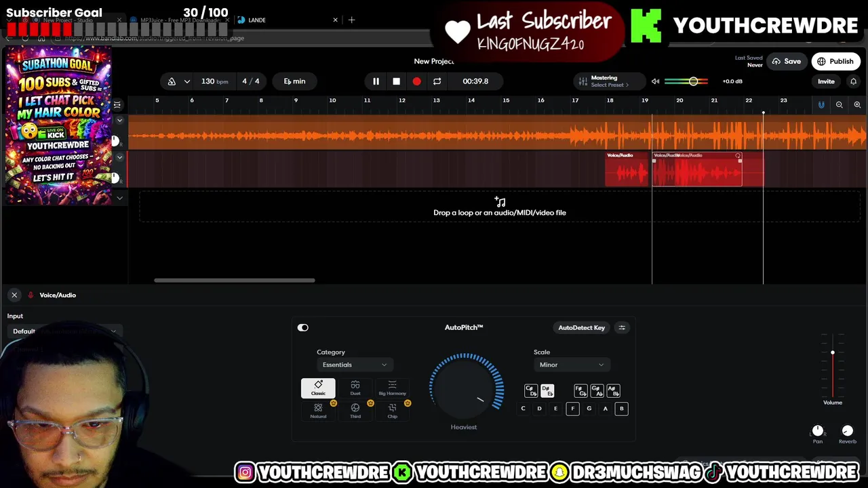The width and height of the screenshot is (868, 488).
Task: Click the Reverb knob
Action: [x=847, y=431]
